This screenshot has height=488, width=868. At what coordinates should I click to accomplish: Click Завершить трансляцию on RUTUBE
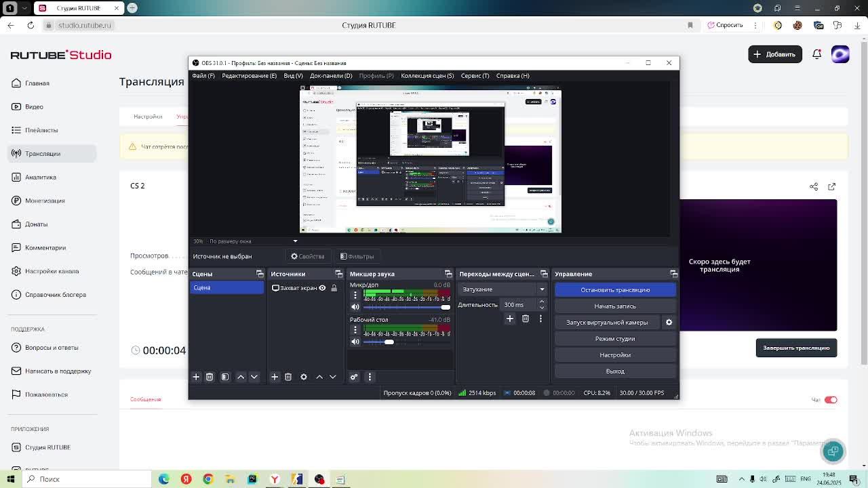tap(796, 348)
